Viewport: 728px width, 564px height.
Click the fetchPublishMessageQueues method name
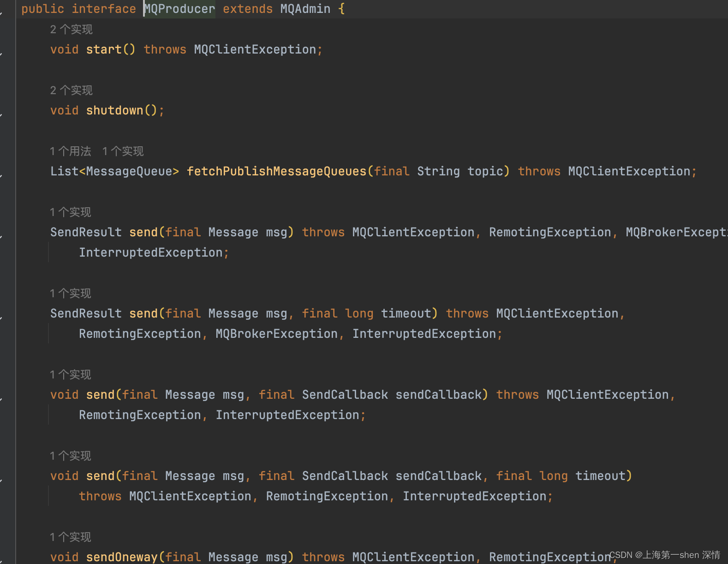pos(276,171)
